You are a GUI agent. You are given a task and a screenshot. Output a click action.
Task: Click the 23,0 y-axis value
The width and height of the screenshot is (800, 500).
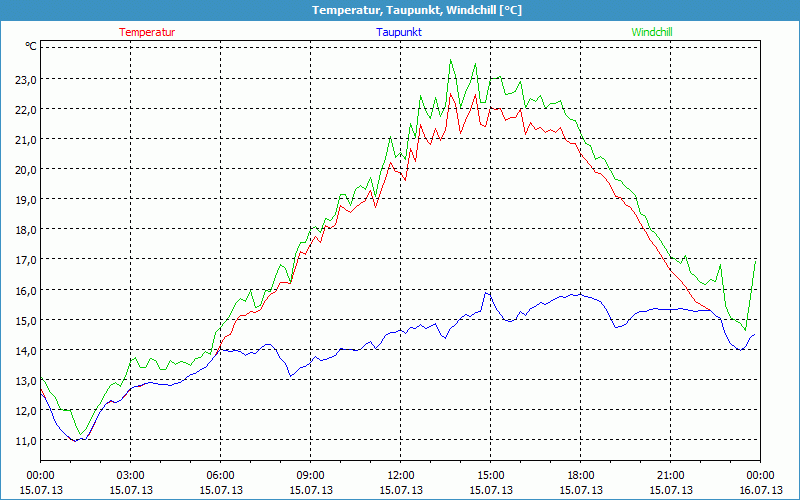pos(28,80)
